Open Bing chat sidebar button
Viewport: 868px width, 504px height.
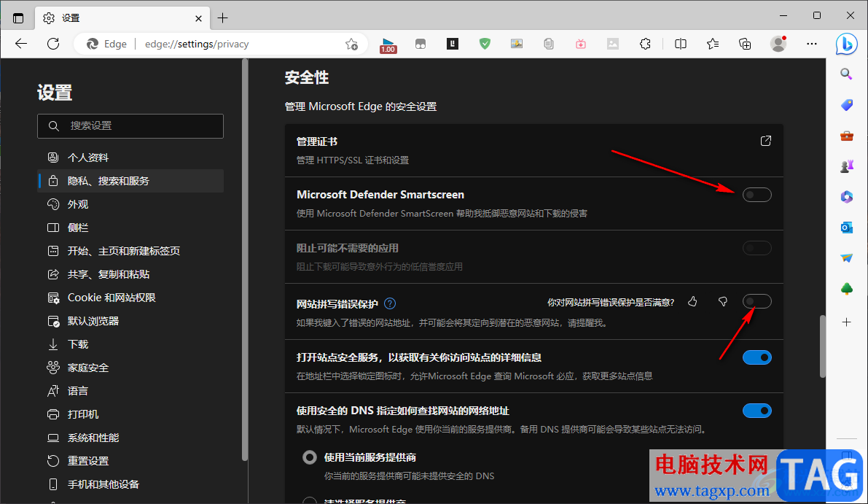(x=846, y=44)
